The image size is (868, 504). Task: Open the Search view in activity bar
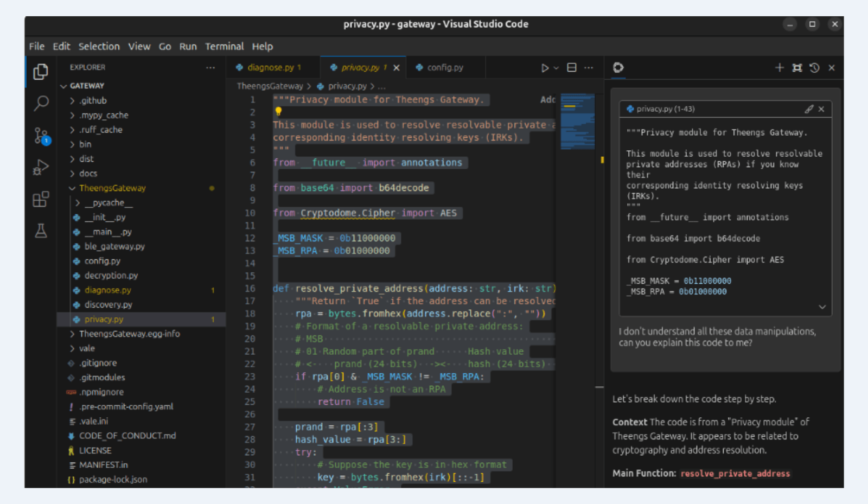tap(41, 103)
